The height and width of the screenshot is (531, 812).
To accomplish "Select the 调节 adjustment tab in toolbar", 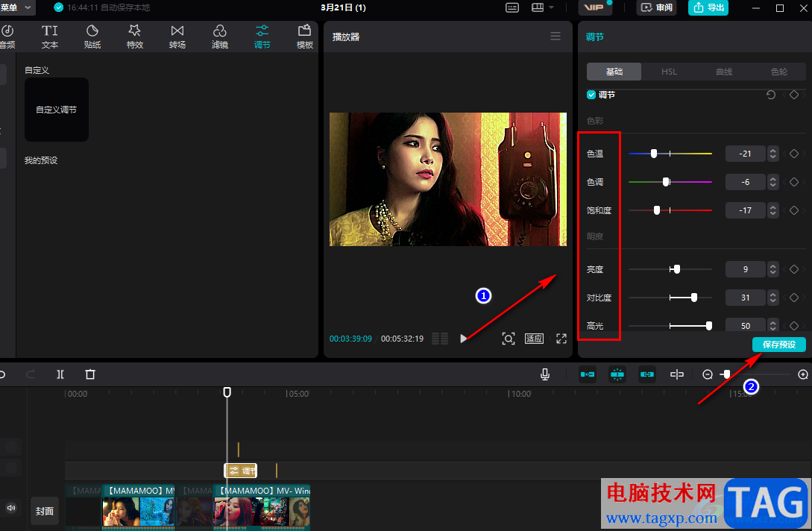I will pos(262,37).
